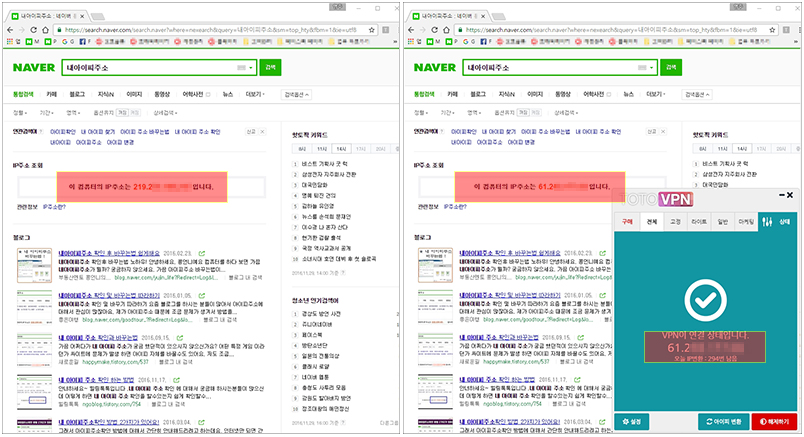Viewport: 804px width, 437px height.
Task: Click the 설정 gear button in TOTO VPN
Action: pos(632,422)
